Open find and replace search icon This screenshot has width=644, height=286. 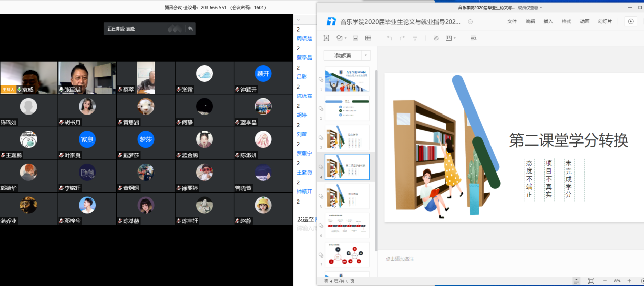(x=474, y=38)
